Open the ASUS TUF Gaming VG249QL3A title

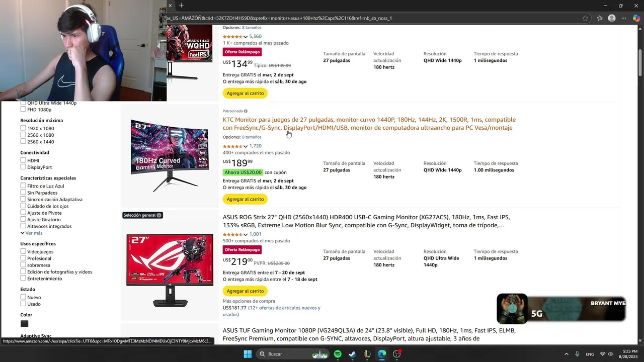[369, 334]
